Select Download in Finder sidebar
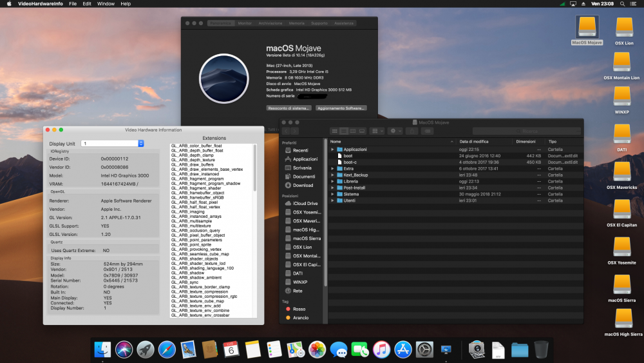 coord(303,186)
